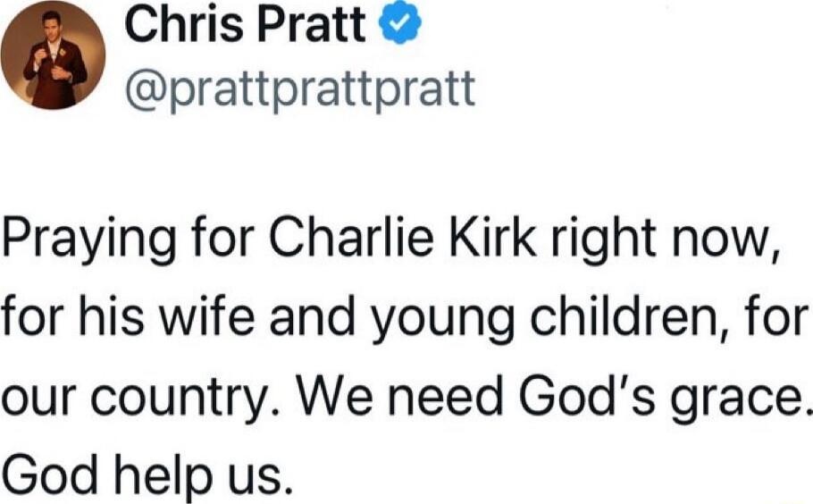The height and width of the screenshot is (504, 813).
Task: Click the phrase 'right now,' in tweet
Action: pyautogui.click(x=664, y=243)
